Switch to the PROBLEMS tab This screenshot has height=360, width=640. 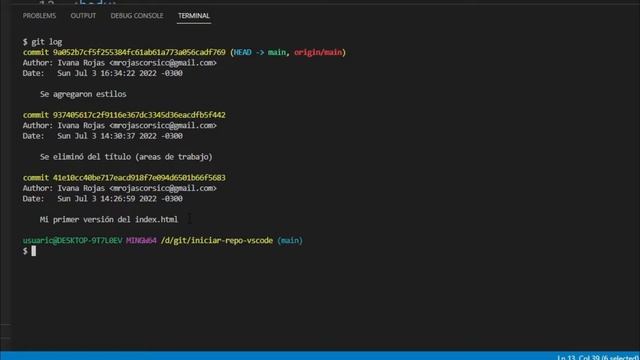tap(39, 16)
